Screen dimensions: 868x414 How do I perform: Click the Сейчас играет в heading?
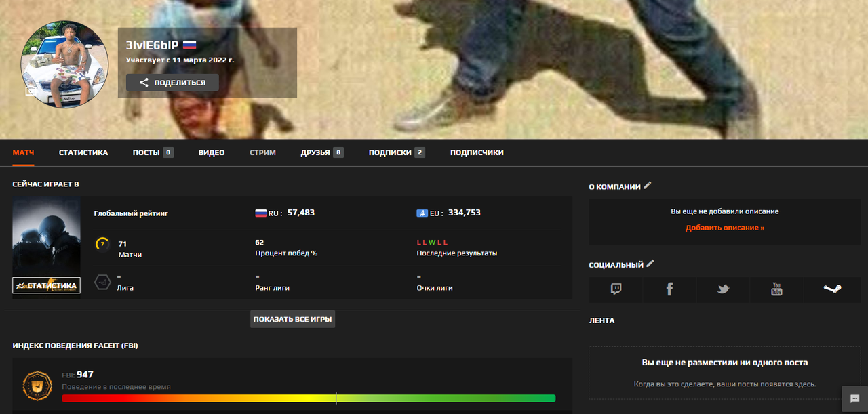click(45, 184)
